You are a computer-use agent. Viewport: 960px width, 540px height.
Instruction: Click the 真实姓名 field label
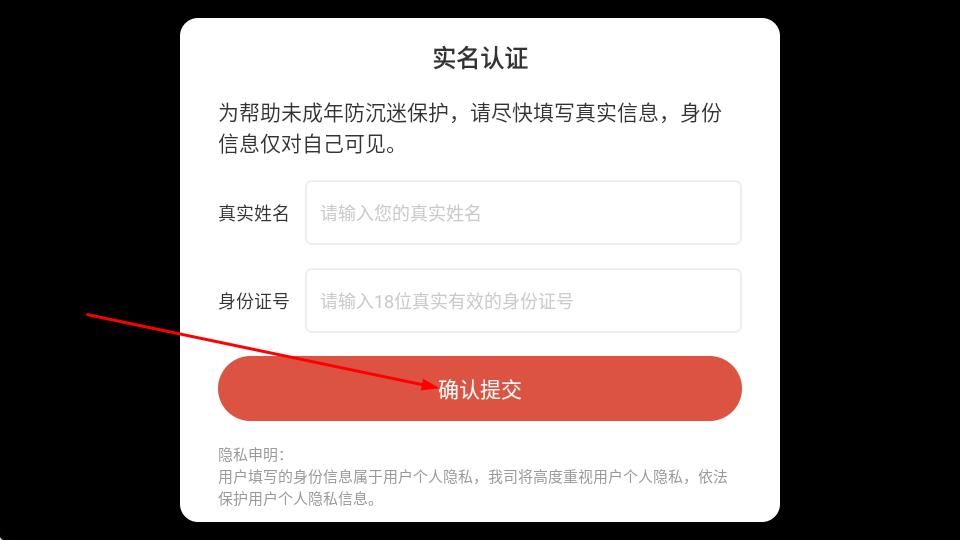point(253,213)
